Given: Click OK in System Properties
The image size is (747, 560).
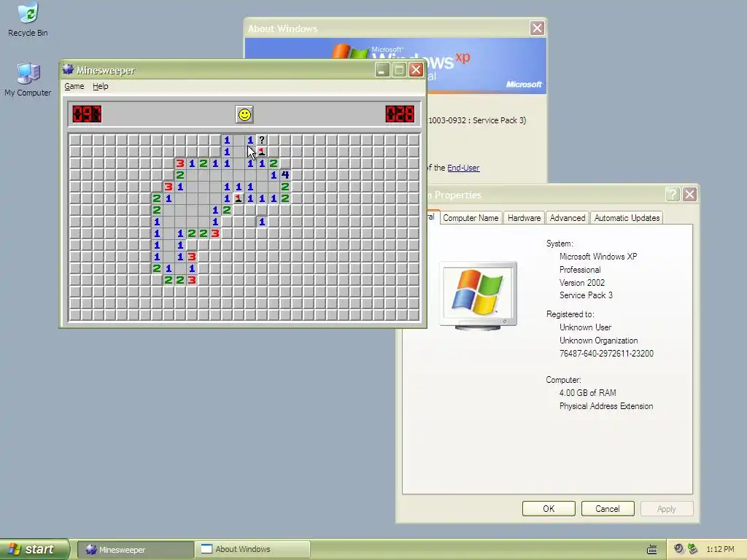Looking at the screenshot, I should click(x=549, y=508).
